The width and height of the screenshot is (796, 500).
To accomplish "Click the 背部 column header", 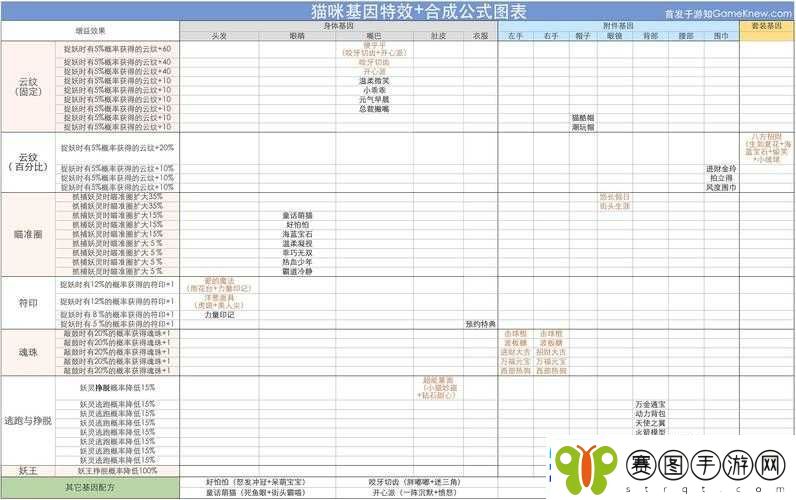I will (650, 36).
